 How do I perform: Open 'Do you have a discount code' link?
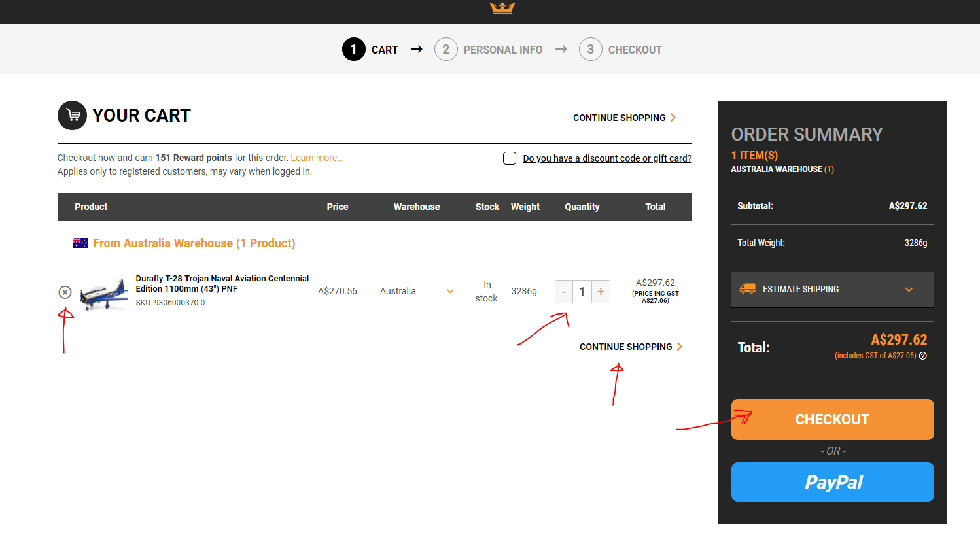coord(607,158)
